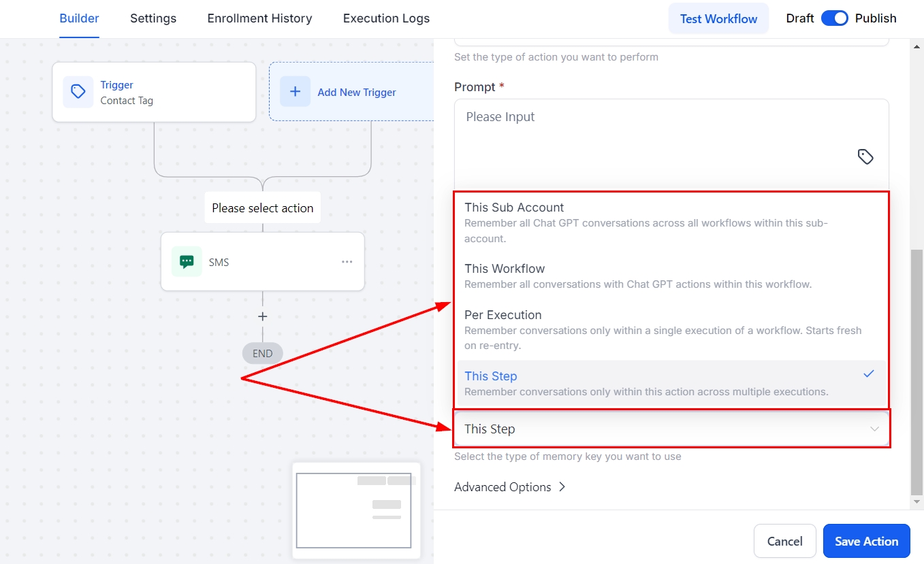Pick Per Execution memory option

(503, 315)
